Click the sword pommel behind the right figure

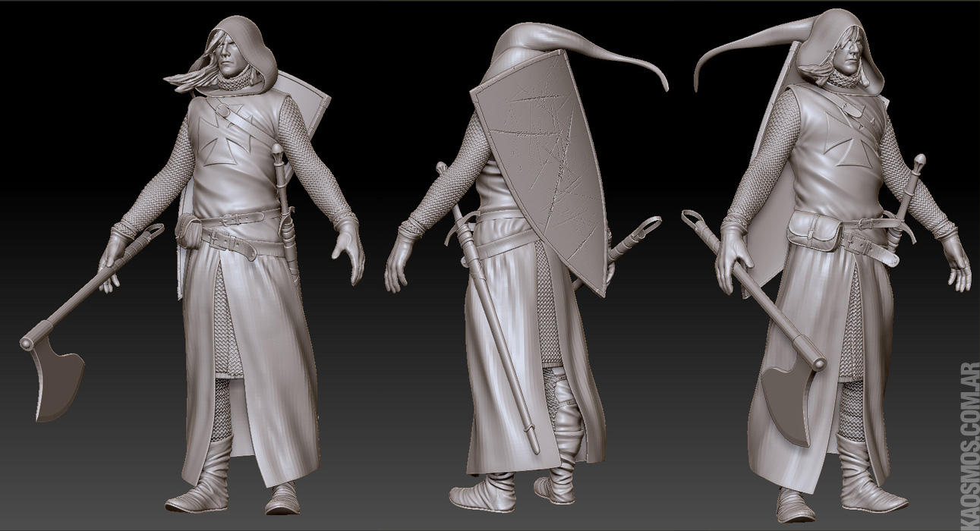click(x=919, y=162)
